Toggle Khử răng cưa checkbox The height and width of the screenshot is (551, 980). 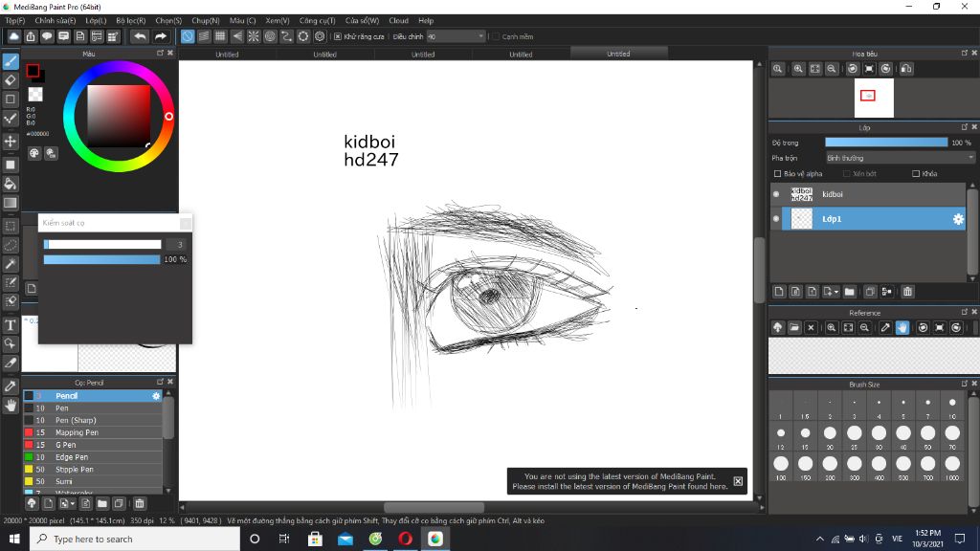(x=338, y=37)
